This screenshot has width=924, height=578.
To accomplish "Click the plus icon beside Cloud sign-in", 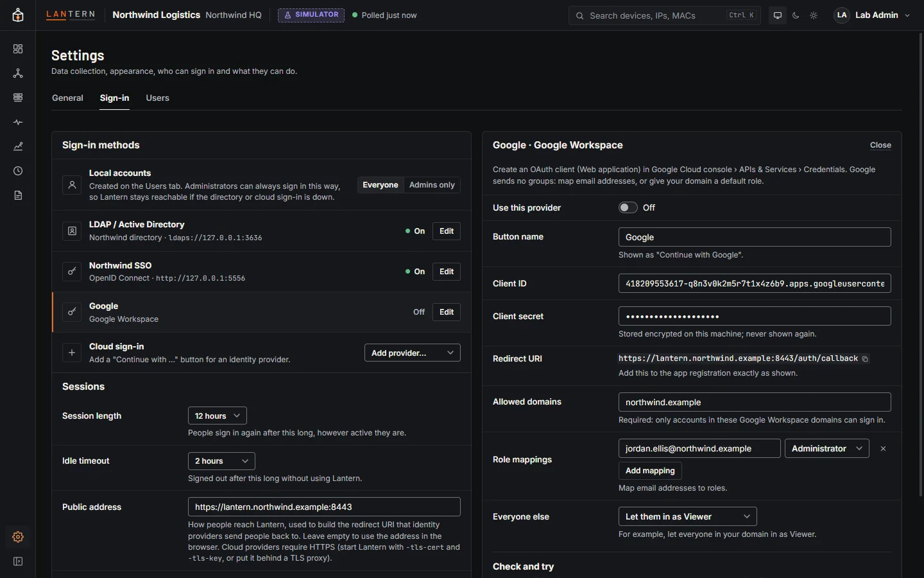I will tap(72, 353).
